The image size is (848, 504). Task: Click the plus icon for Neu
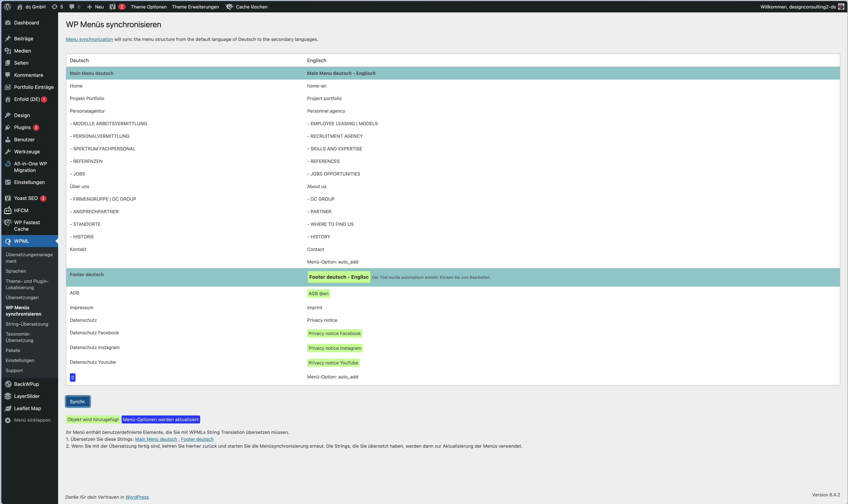tap(89, 7)
